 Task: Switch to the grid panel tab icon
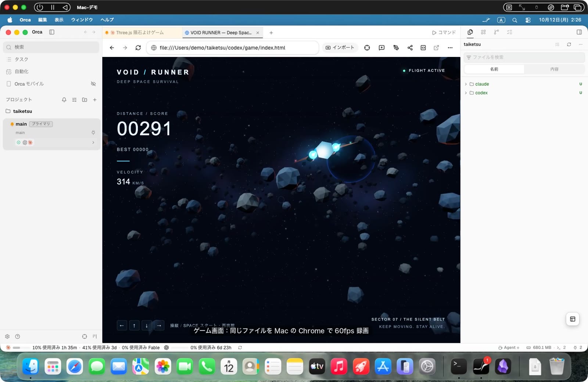[483, 32]
